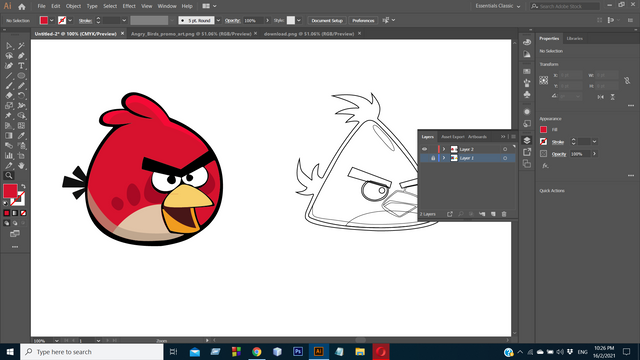Select the Hand tool
The width and height of the screenshot is (640, 360).
[21, 166]
